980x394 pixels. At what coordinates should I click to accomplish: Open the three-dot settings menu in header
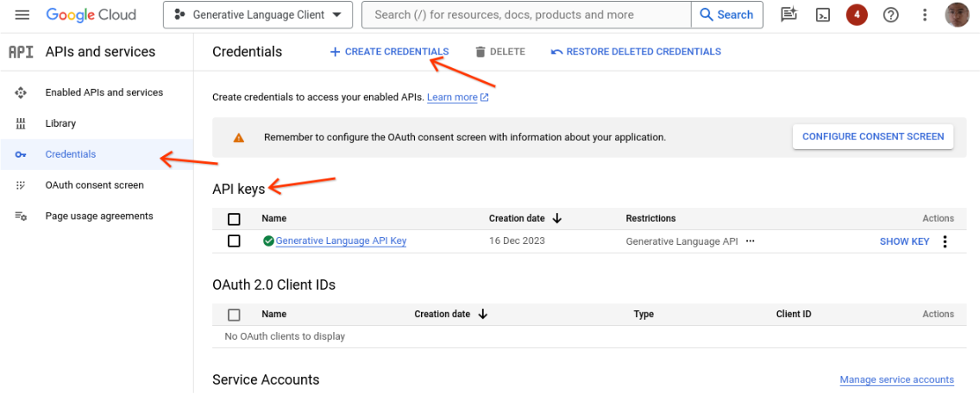925,15
